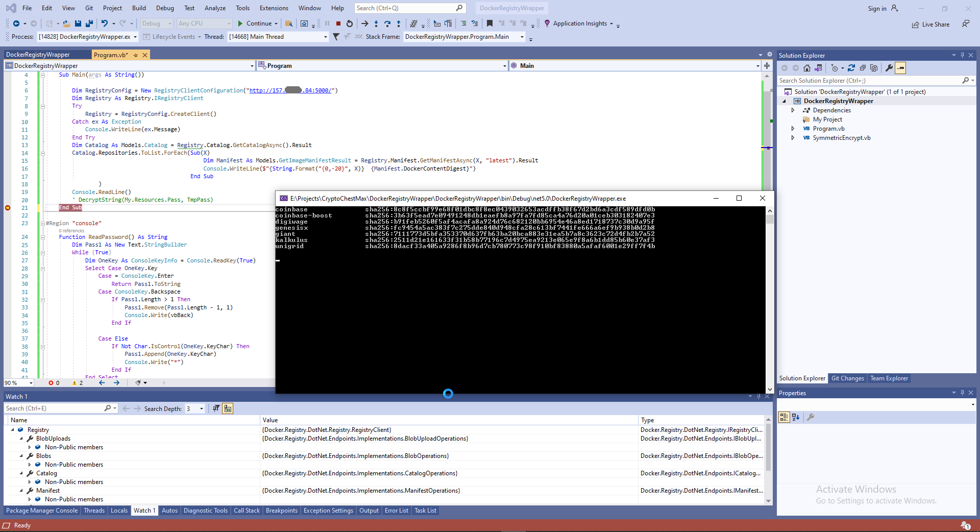Collapse All in Solution Explorer
Image resolution: width=980 pixels, height=532 pixels.
coord(863,68)
